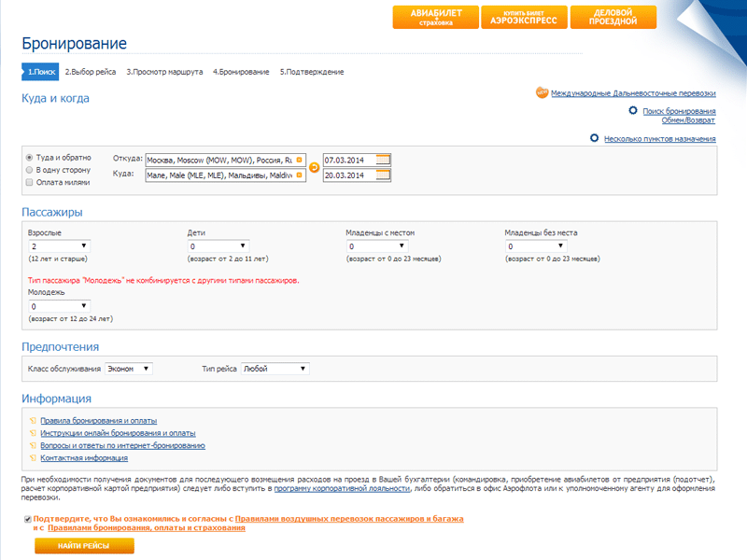Open Поиск бронирования Обмен/Возврат link

click(679, 115)
